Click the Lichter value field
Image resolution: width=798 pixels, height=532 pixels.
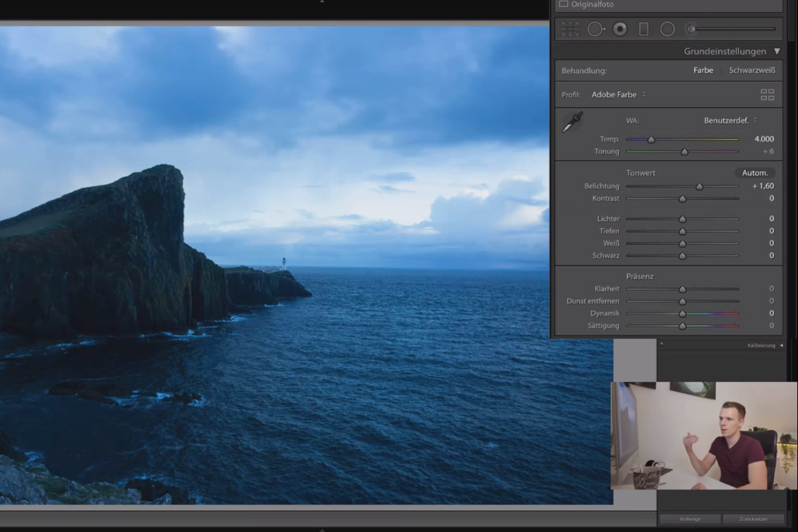click(x=771, y=219)
